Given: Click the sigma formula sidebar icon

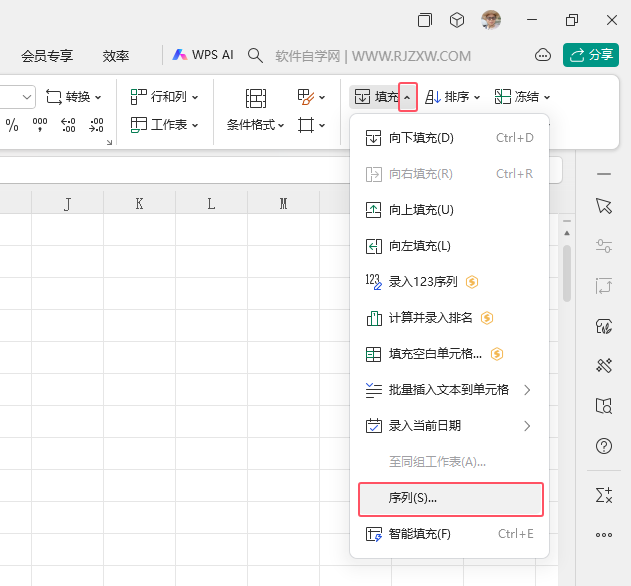Looking at the screenshot, I should click(x=604, y=495).
